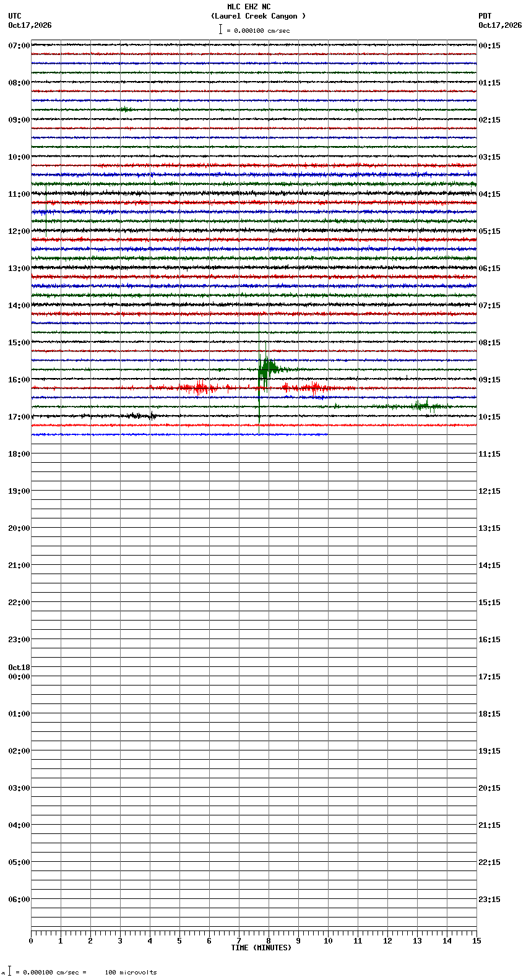Click the end of the last blue trace
This screenshot has width=526, height=980.
tap(327, 434)
